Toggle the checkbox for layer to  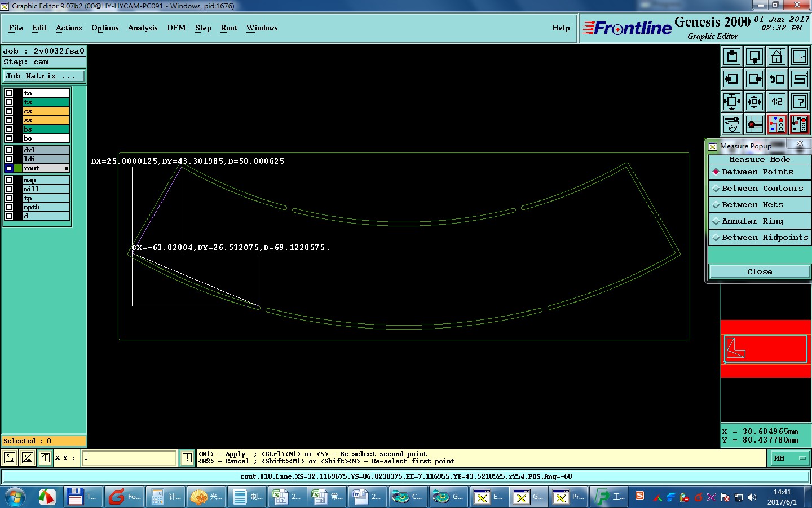point(9,93)
